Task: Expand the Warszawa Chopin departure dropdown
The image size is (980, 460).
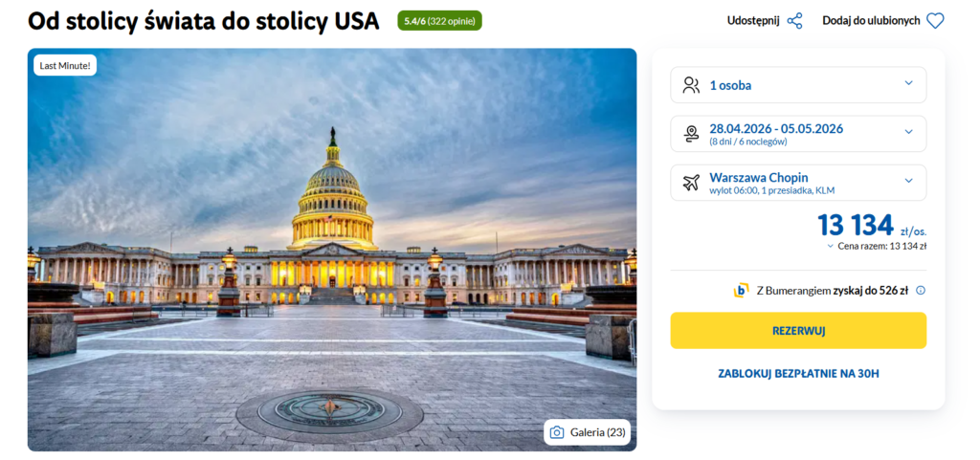Action: [908, 182]
